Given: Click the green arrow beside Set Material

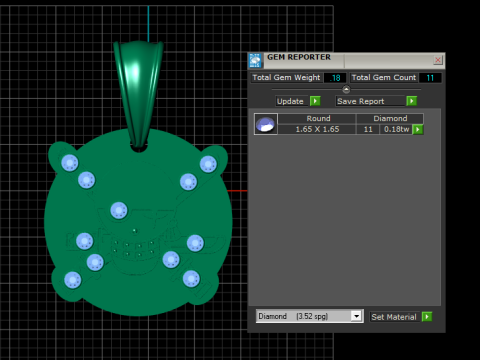Looking at the screenshot, I should point(427,316).
